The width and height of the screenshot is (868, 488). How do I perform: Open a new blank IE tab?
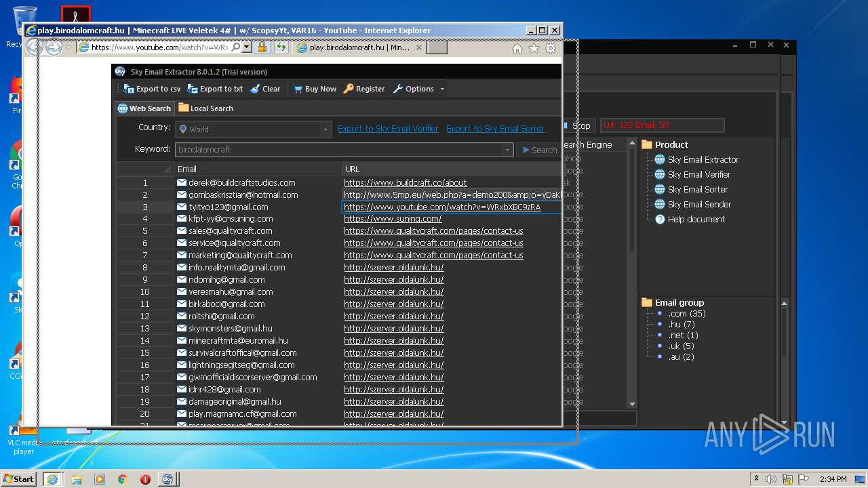[x=437, y=47]
